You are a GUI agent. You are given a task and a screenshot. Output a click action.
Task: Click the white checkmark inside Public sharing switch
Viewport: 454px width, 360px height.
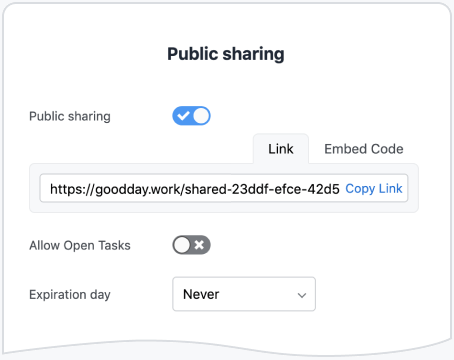pyautogui.click(x=183, y=116)
